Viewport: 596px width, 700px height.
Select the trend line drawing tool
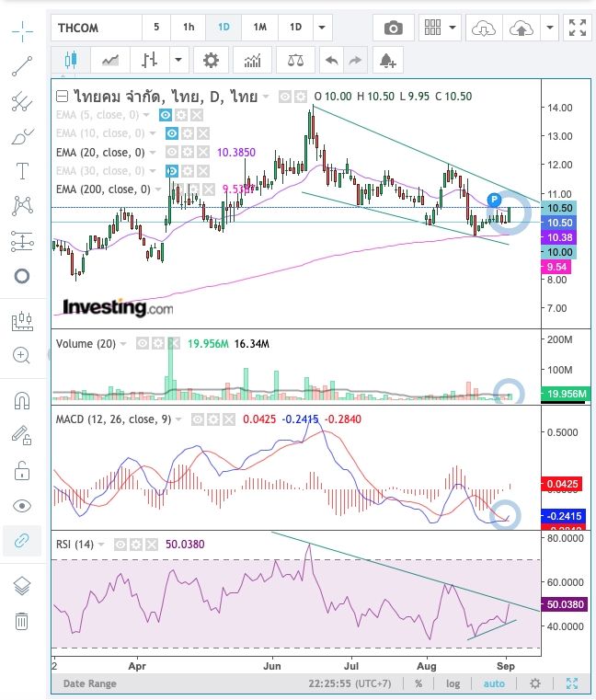(23, 66)
